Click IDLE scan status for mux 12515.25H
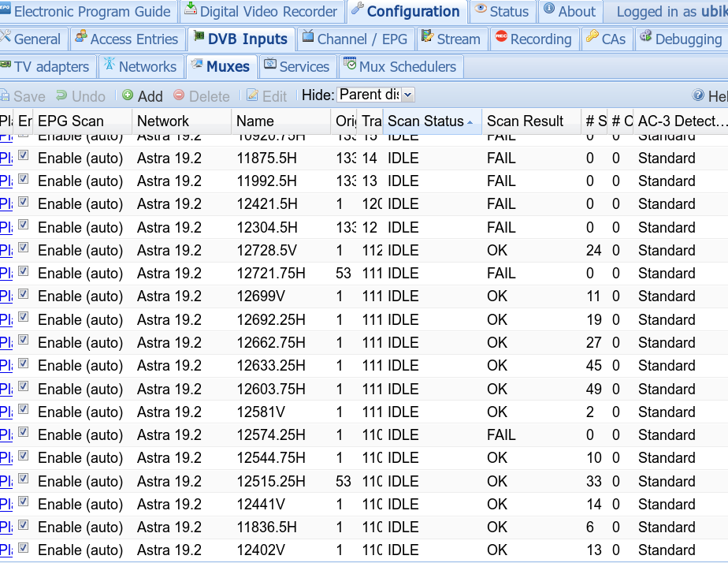728x563 pixels. (x=403, y=481)
